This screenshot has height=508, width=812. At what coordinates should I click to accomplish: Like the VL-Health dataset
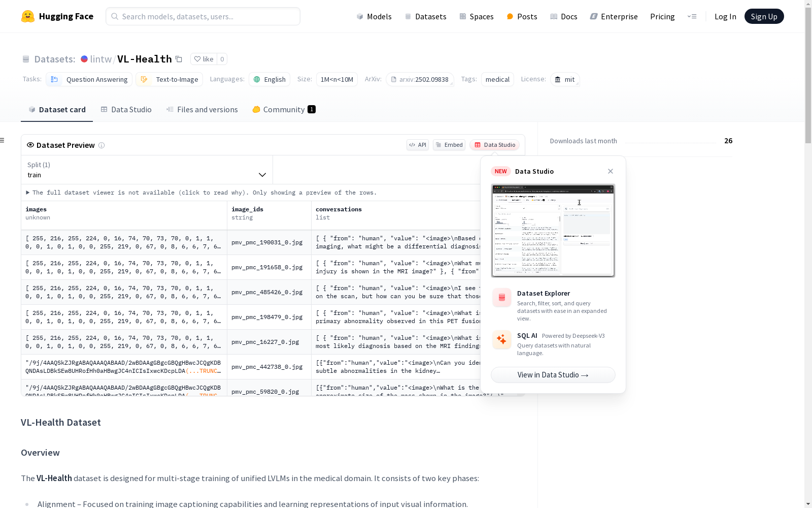pyautogui.click(x=204, y=59)
